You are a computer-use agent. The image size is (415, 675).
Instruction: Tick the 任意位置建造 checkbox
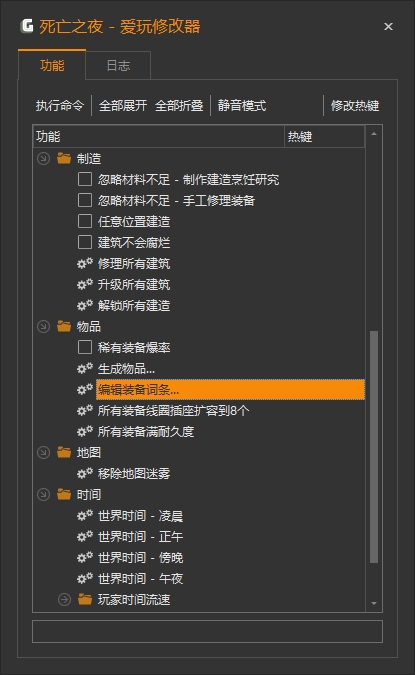click(x=85, y=221)
